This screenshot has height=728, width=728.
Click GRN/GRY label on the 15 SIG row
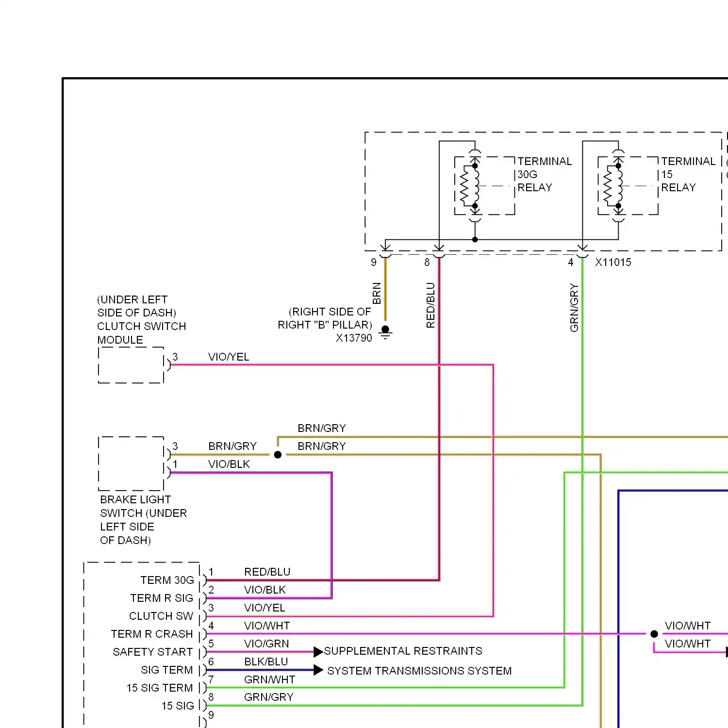click(269, 697)
